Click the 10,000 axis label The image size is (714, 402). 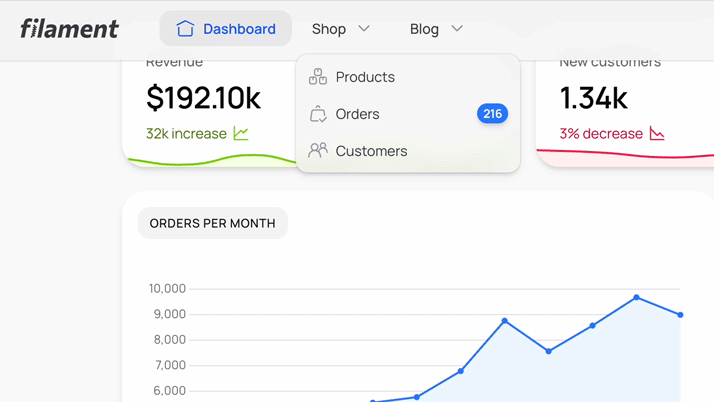(x=167, y=289)
